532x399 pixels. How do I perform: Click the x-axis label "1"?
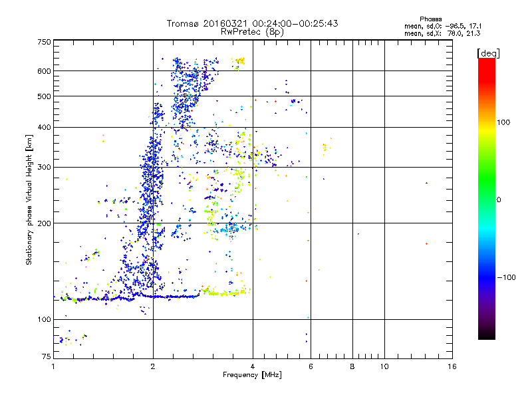pos(53,366)
